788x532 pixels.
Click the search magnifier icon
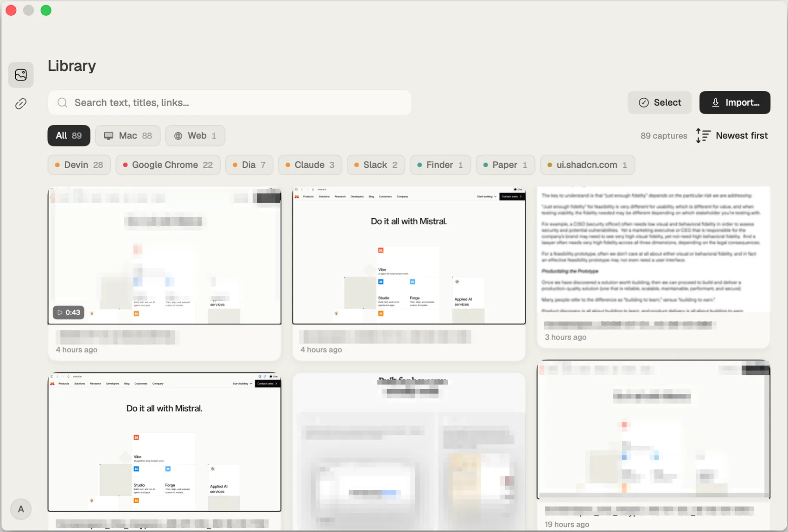coord(63,102)
